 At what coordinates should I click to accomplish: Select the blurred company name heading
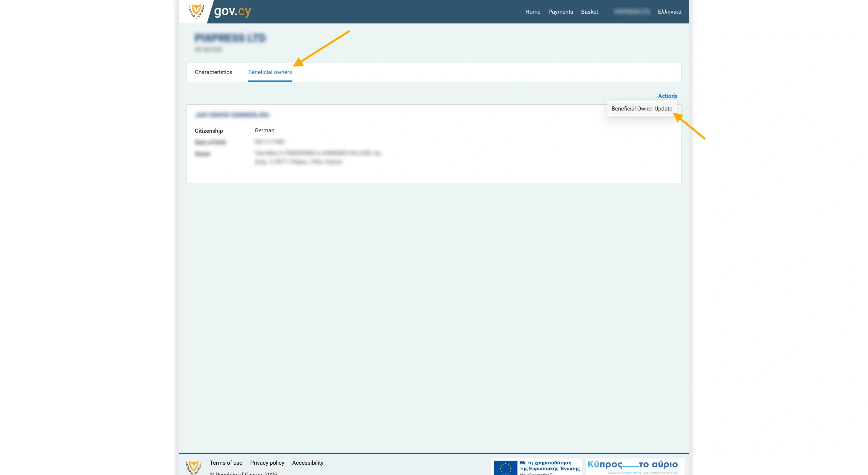[230, 38]
